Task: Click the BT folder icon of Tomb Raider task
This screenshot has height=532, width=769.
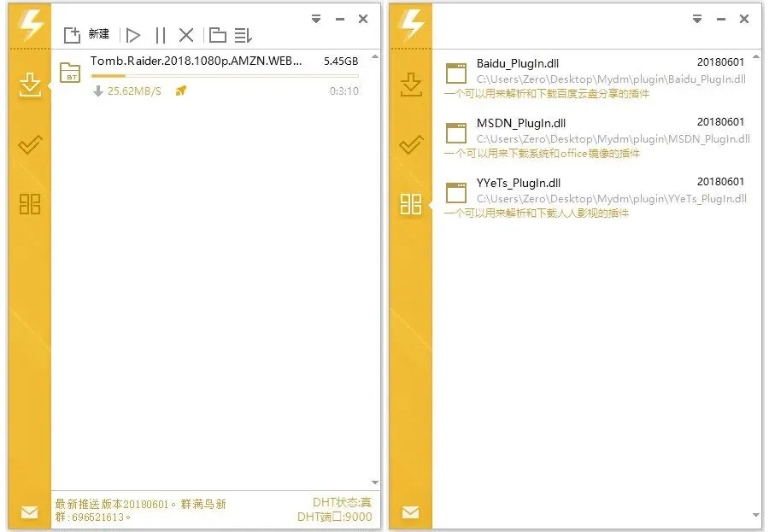Action: pyautogui.click(x=70, y=73)
